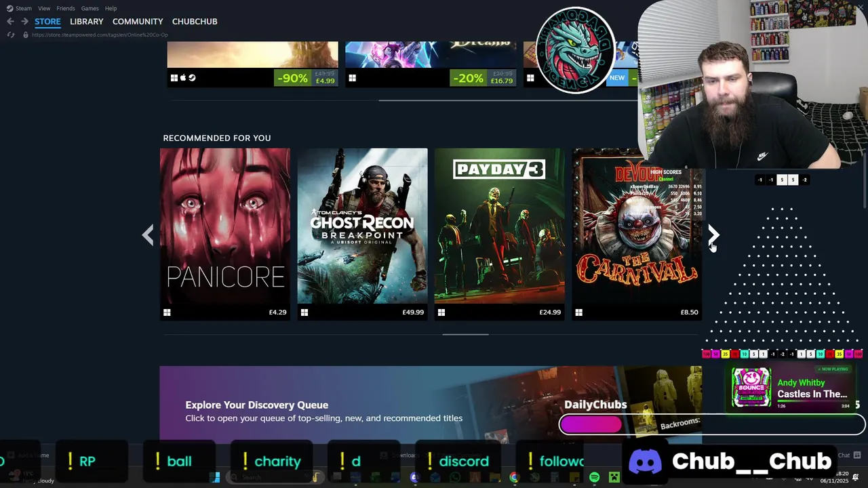Click the £16.79 discounted price
Image resolution: width=868 pixels, height=488 pixels.
click(x=502, y=81)
